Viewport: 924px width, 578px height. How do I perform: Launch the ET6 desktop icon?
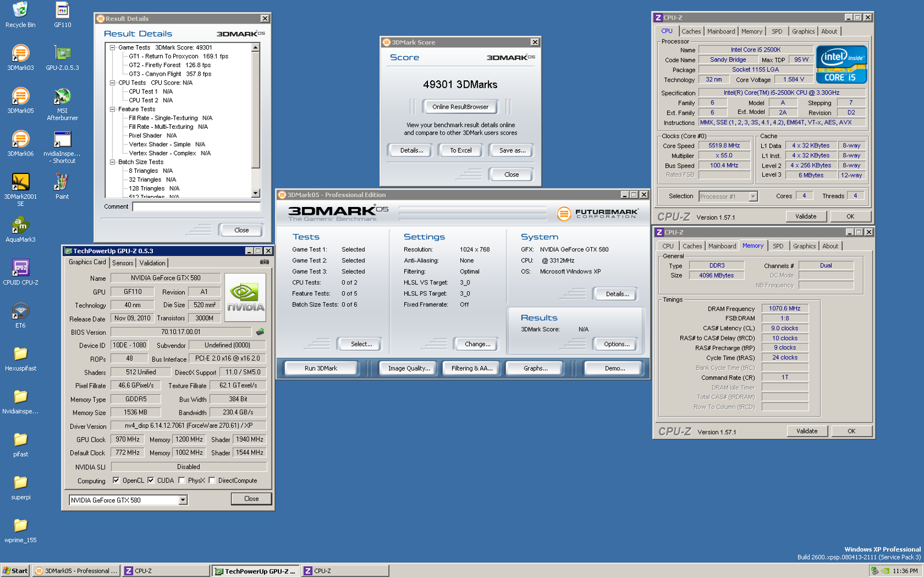coord(20,315)
